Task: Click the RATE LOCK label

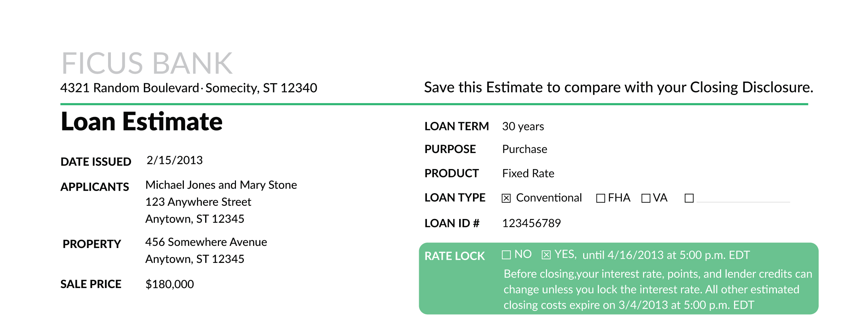Action: tap(455, 256)
